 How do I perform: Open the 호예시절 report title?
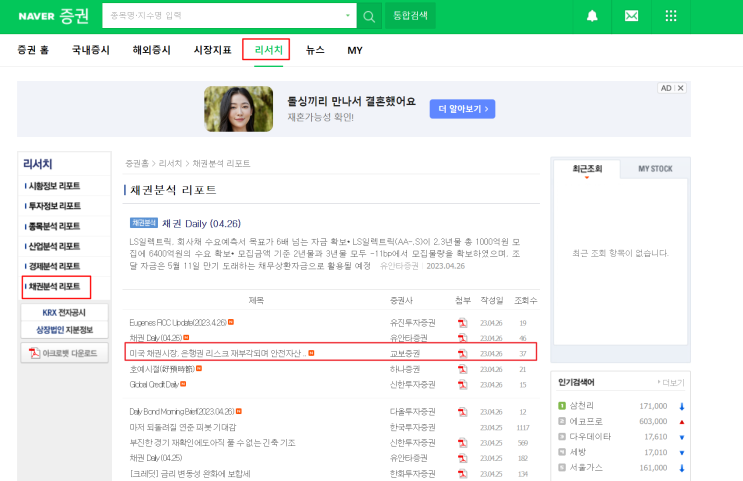(x=162, y=369)
